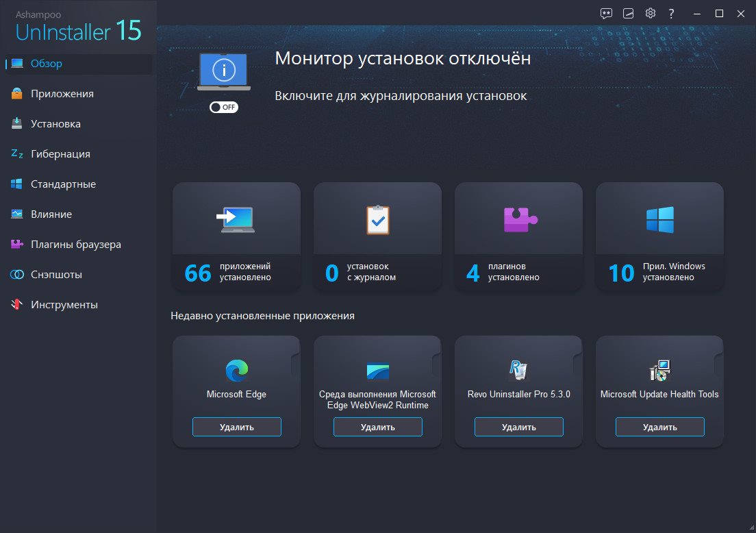Close the UnInstaller window
The width and height of the screenshot is (756, 533).
point(741,14)
